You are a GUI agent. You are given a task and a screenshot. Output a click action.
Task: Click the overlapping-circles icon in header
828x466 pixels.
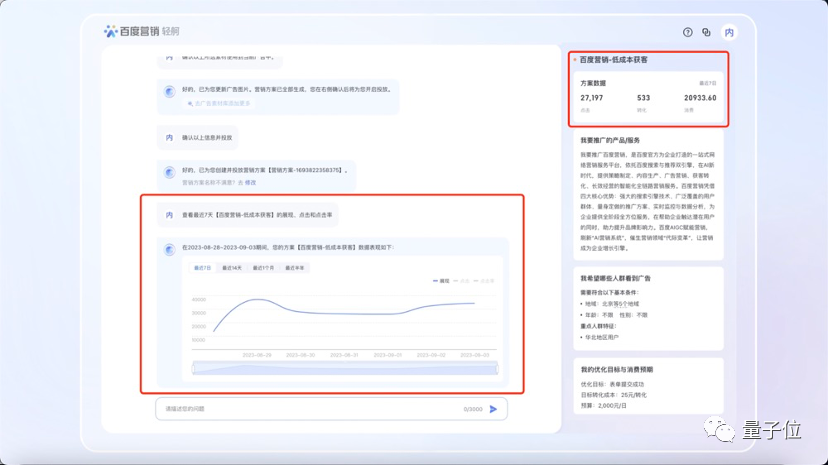pyautogui.click(x=706, y=32)
